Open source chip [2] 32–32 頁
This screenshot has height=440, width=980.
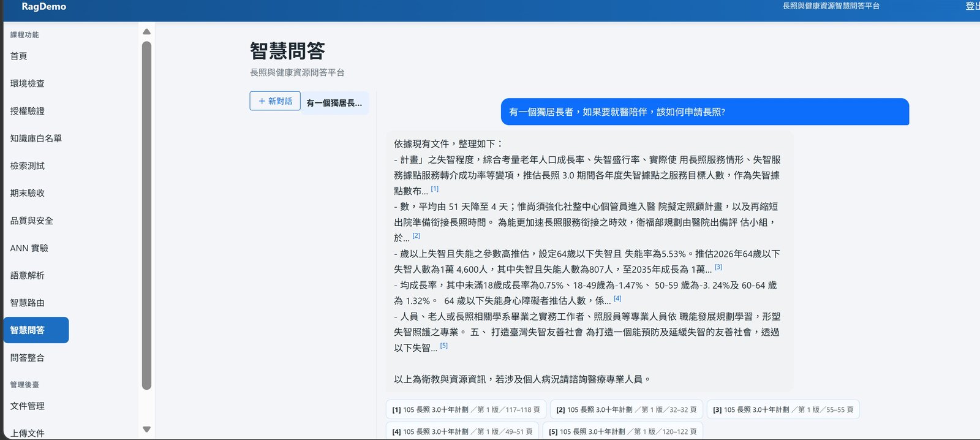pos(627,409)
